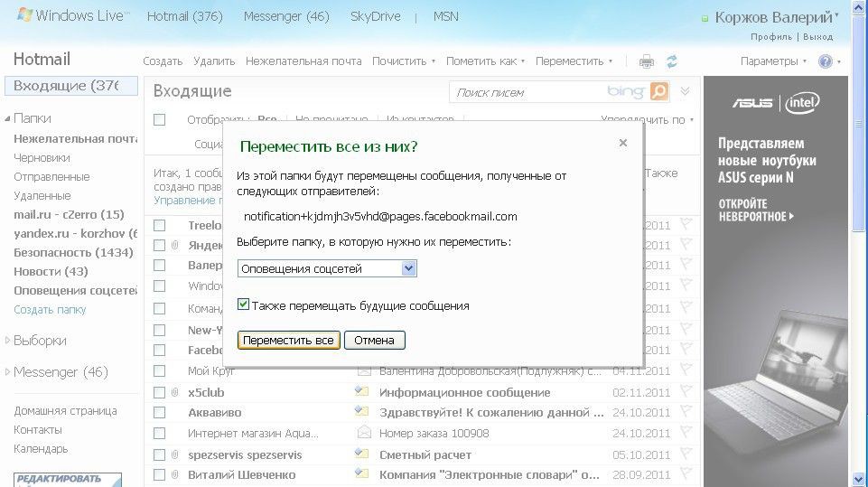868x487 pixels.
Task: Open the Параметры dropdown
Action: 773,61
